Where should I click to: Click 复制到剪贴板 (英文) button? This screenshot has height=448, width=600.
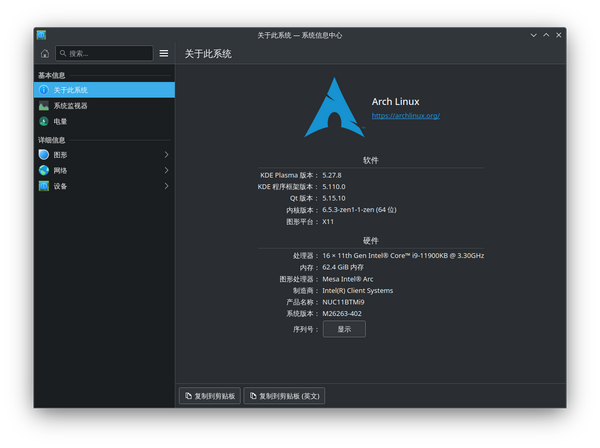point(284,396)
